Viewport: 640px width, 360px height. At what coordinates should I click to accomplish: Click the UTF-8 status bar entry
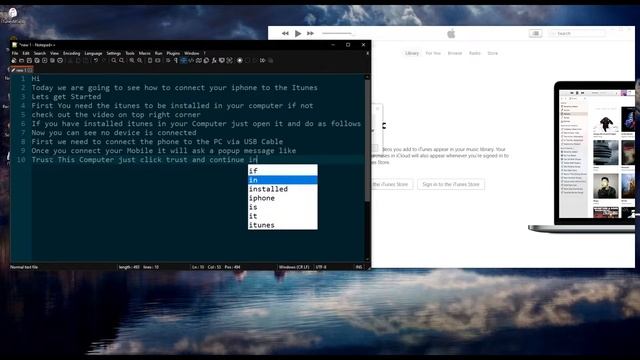(321, 267)
